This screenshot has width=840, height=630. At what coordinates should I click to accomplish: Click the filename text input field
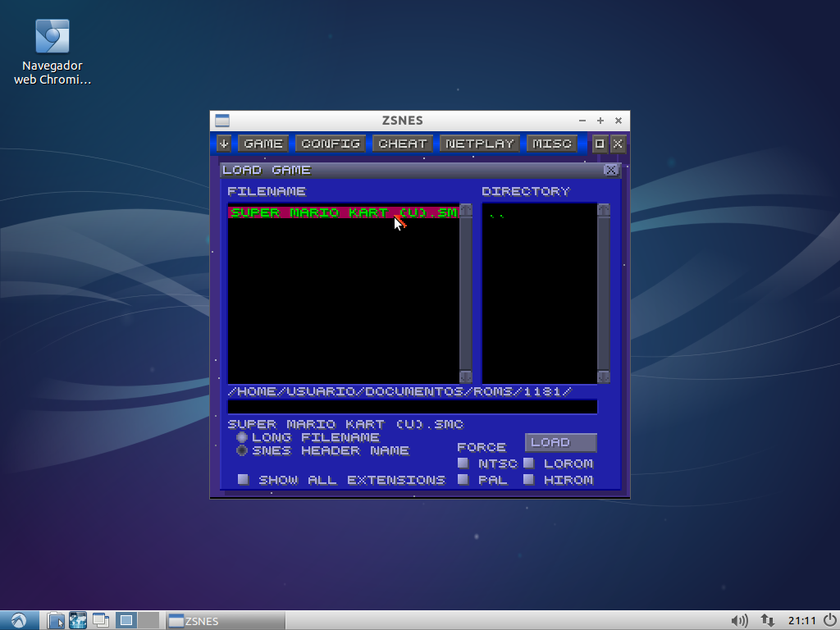pyautogui.click(x=412, y=407)
